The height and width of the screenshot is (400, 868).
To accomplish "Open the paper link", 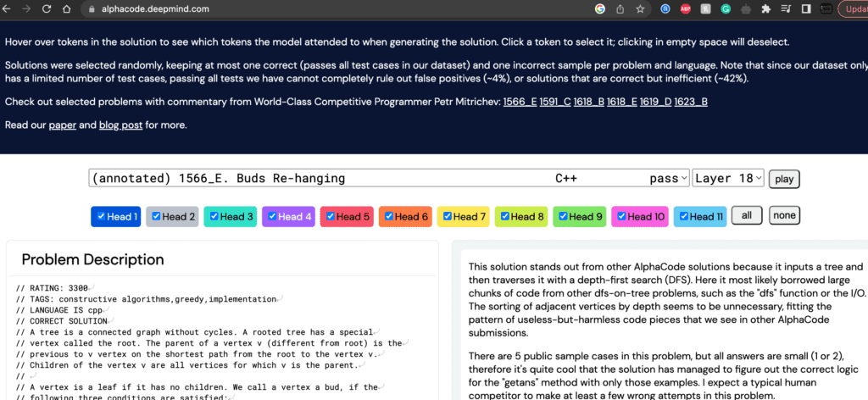I will [x=63, y=125].
